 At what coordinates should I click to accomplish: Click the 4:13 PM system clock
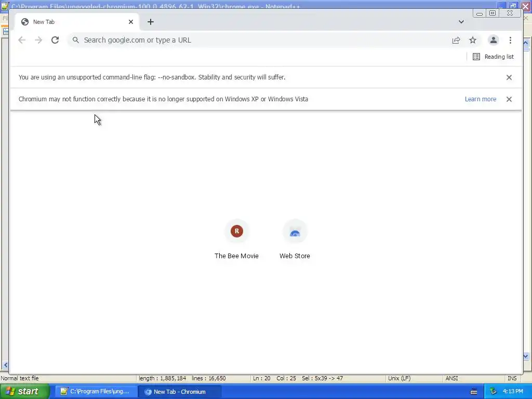tap(513, 392)
